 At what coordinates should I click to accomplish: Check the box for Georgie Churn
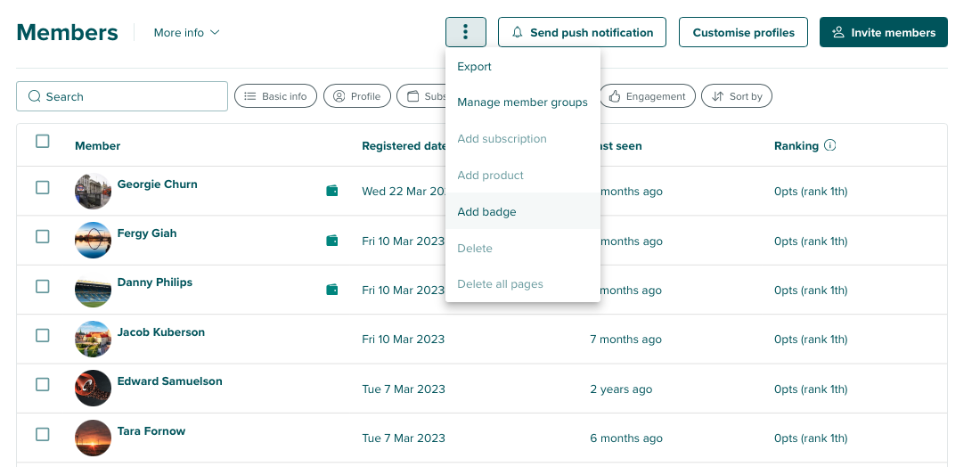(43, 188)
